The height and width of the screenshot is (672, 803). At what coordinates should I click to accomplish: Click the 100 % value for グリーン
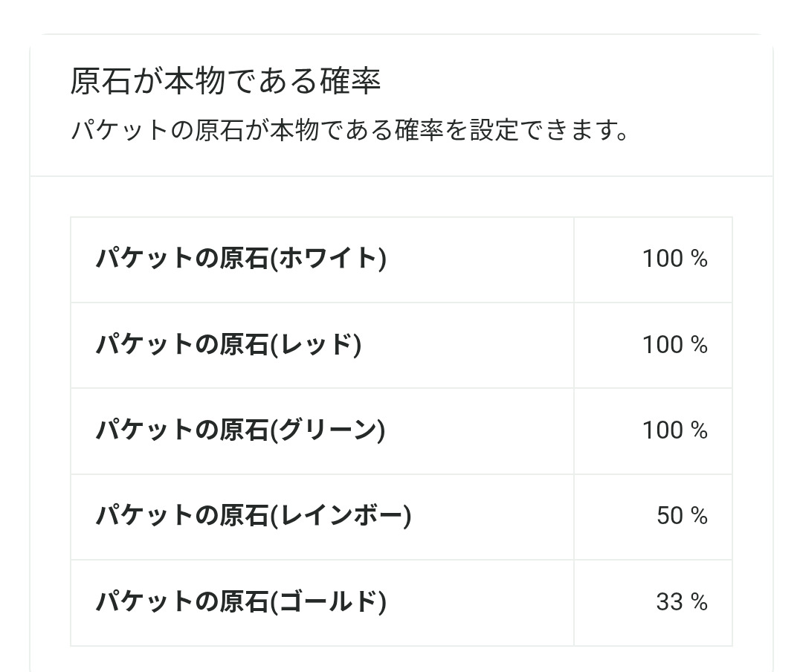pyautogui.click(x=674, y=430)
